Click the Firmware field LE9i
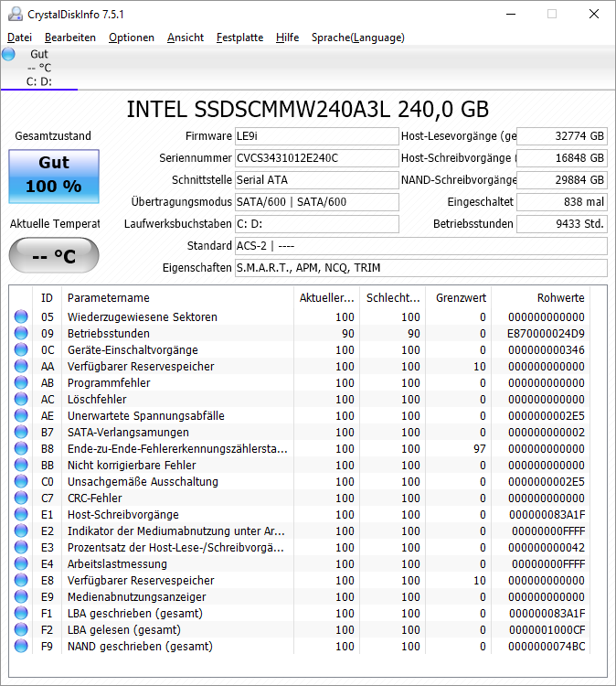Screen dimensions: 616x686 (316, 136)
